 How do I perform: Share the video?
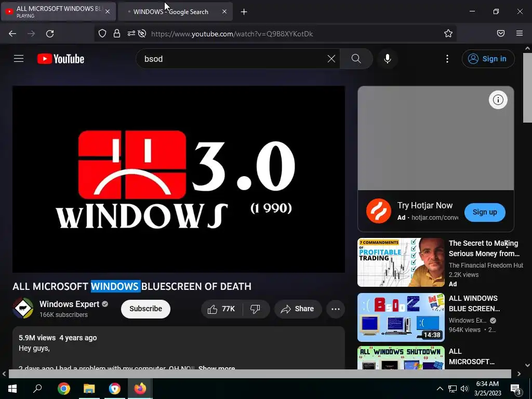click(298, 309)
